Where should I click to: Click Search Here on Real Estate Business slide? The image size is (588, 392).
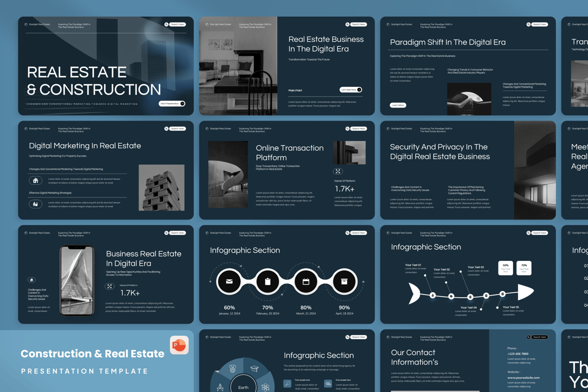358,25
